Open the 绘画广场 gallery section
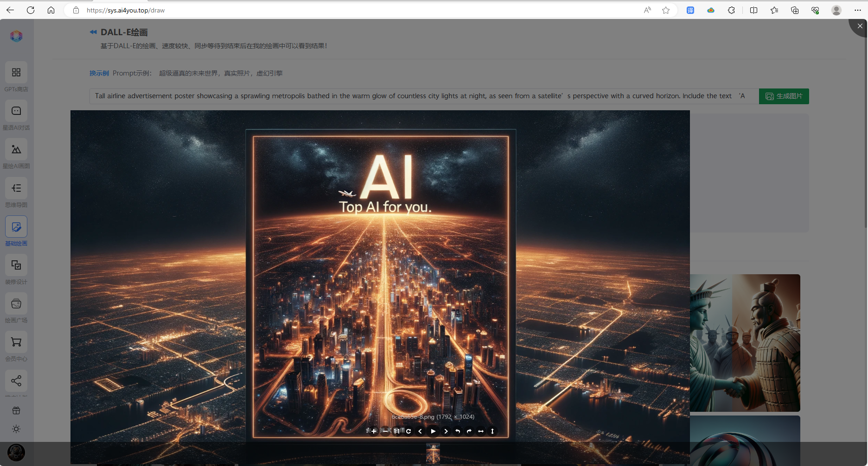868x466 pixels. (16, 308)
